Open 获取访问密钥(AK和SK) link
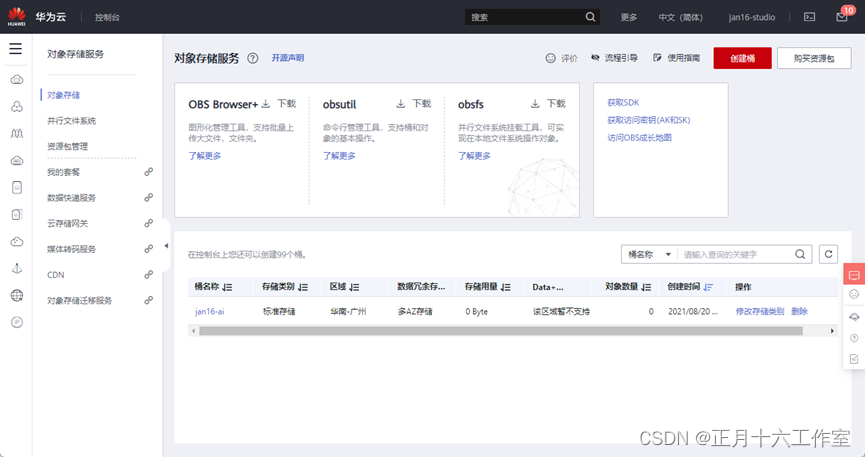The width and height of the screenshot is (865, 457). pyautogui.click(x=649, y=120)
